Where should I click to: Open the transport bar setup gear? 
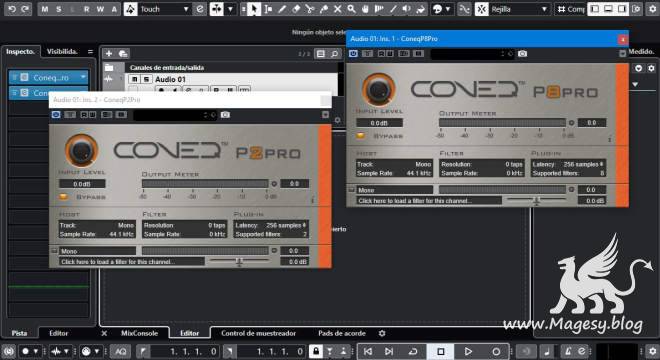click(652, 351)
